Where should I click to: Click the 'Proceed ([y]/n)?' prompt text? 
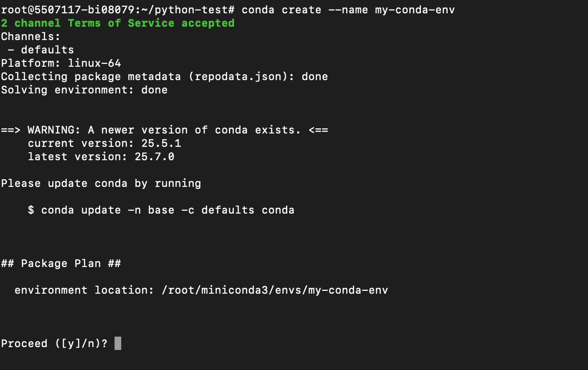[x=54, y=344]
